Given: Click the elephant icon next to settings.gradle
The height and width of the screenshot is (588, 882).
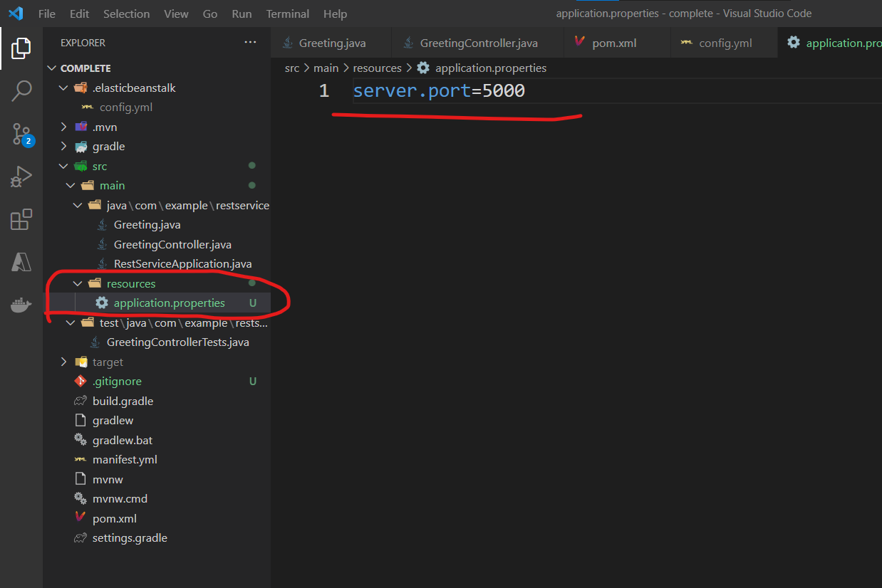Looking at the screenshot, I should click(81, 538).
